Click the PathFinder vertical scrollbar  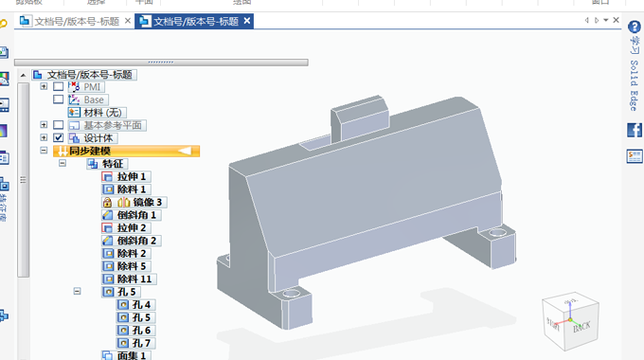(x=23, y=180)
